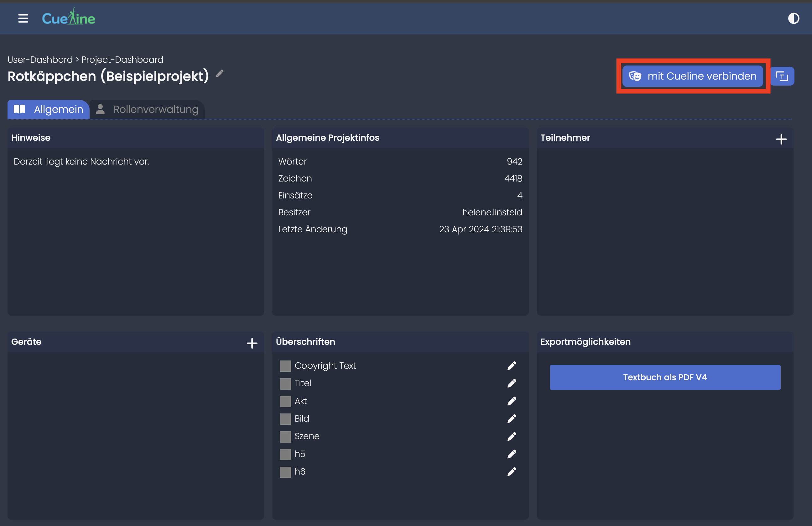Edit the Titel heading pencil
812x526 pixels.
(x=512, y=383)
